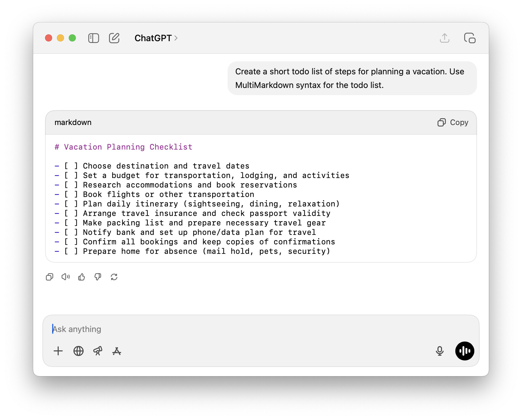Expand the ChatGPT model chevron

(x=176, y=38)
